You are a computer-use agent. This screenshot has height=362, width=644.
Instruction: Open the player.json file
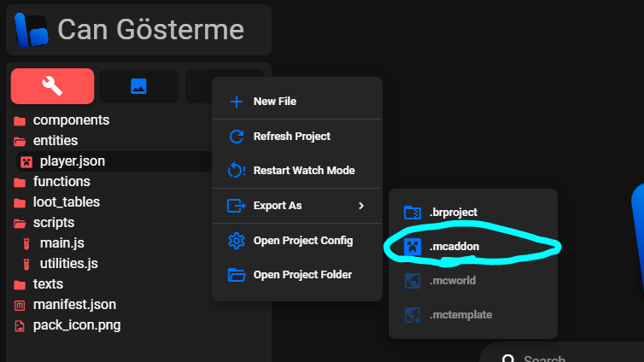pyautogui.click(x=72, y=161)
